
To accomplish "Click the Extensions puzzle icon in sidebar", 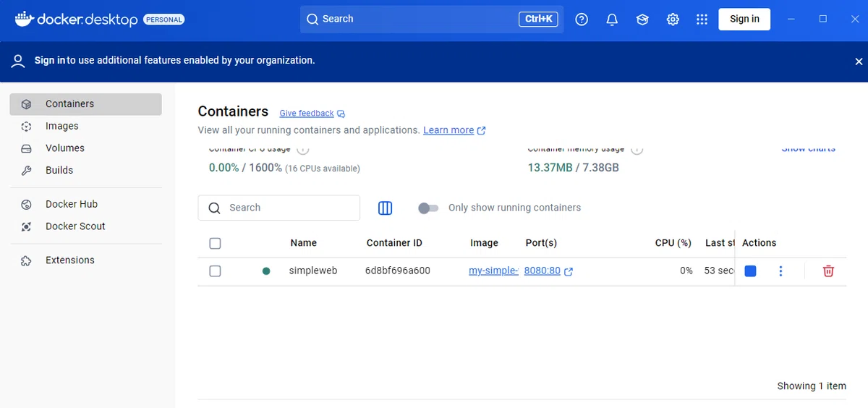I will (x=26, y=260).
